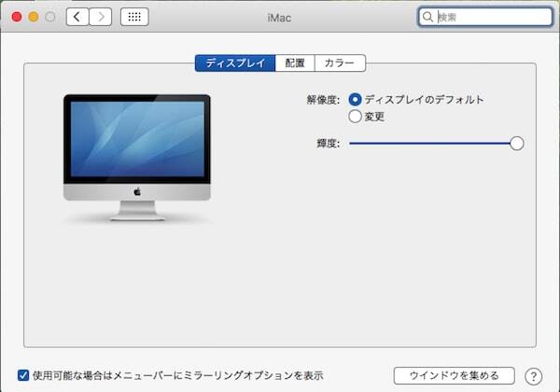
Task: Go forward with the right chevron button
Action: coord(101,17)
